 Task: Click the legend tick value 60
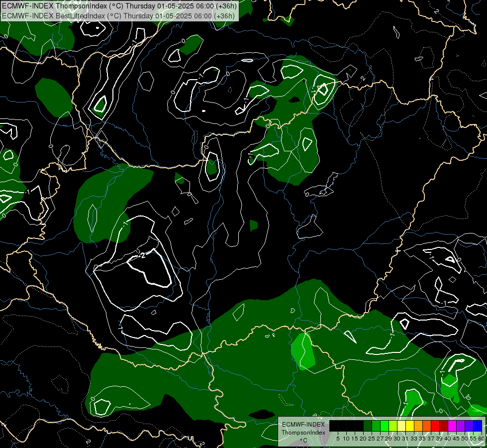tap(482, 439)
